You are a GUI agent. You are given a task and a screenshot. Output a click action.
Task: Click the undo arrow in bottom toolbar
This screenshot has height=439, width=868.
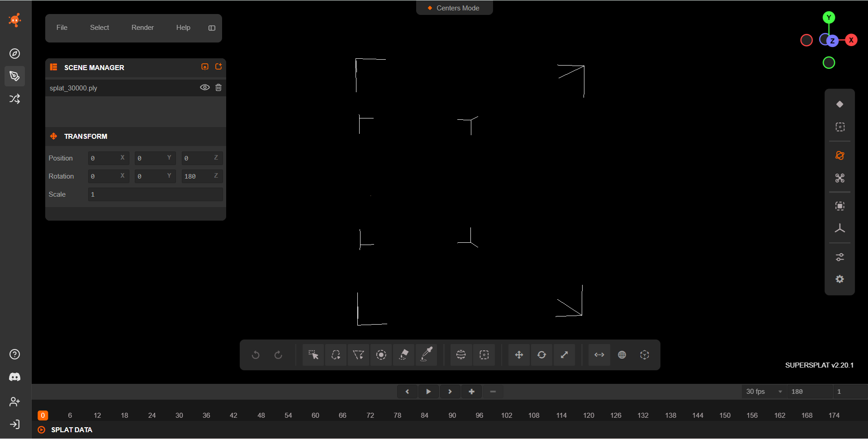pyautogui.click(x=256, y=355)
